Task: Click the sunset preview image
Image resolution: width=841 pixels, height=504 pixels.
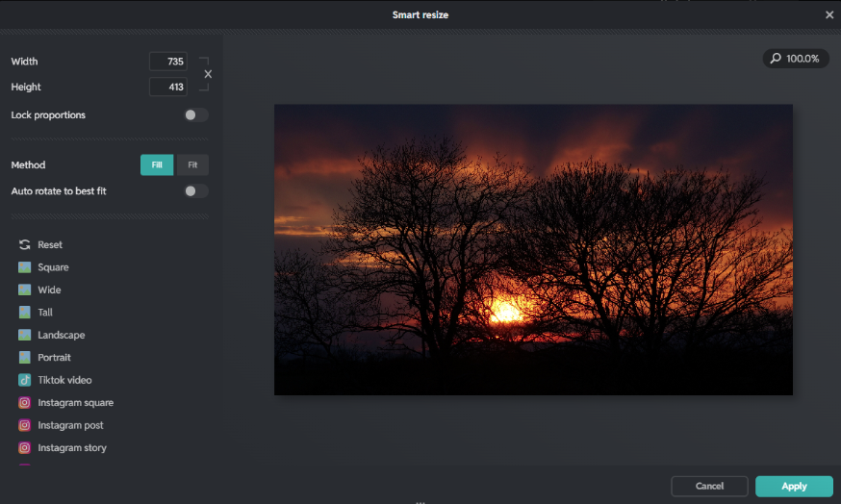Action: coord(533,249)
